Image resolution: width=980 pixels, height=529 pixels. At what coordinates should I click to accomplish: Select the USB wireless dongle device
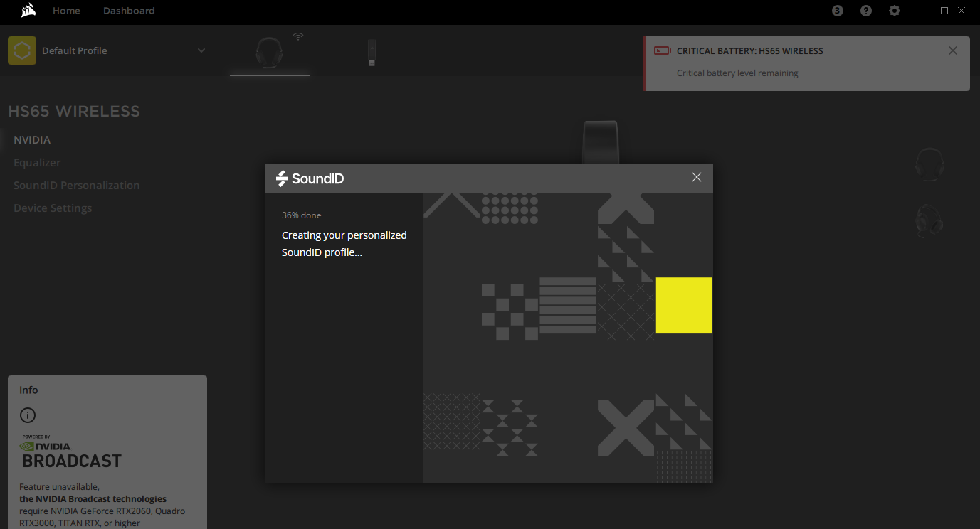tap(372, 53)
